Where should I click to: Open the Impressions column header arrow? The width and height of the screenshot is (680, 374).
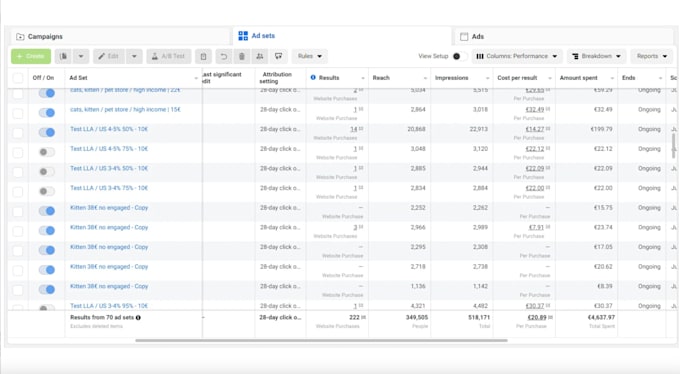[x=487, y=78]
